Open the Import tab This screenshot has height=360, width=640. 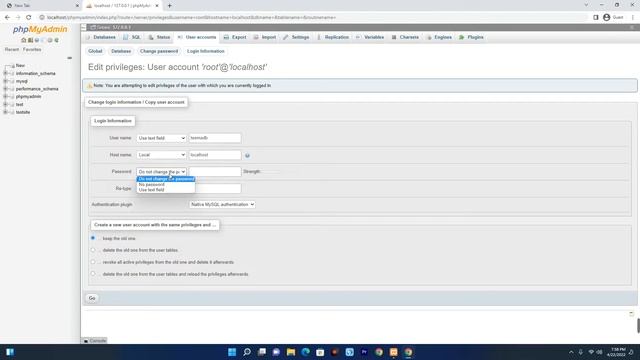[265, 37]
